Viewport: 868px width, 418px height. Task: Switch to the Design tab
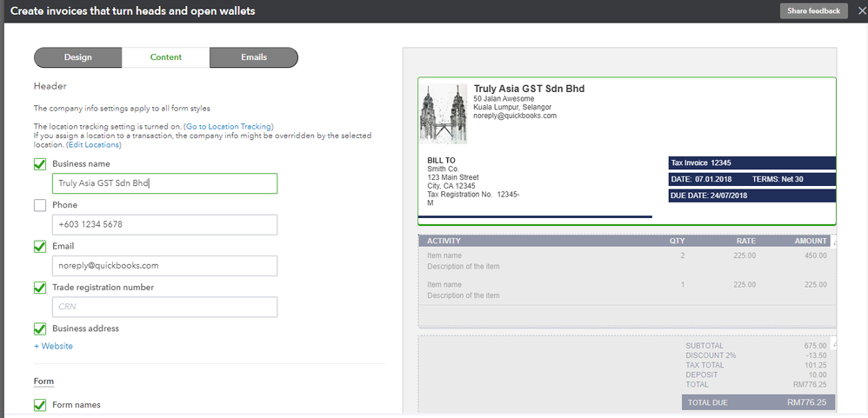[x=78, y=57]
